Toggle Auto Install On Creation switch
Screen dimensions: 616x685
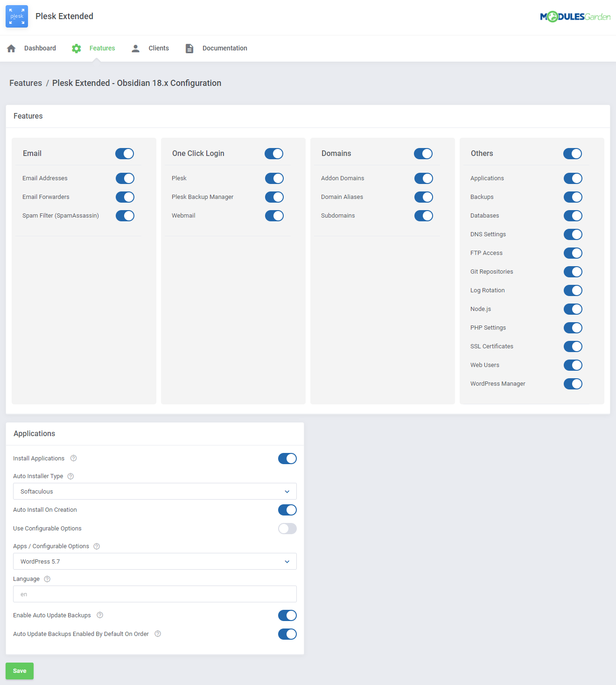point(287,510)
